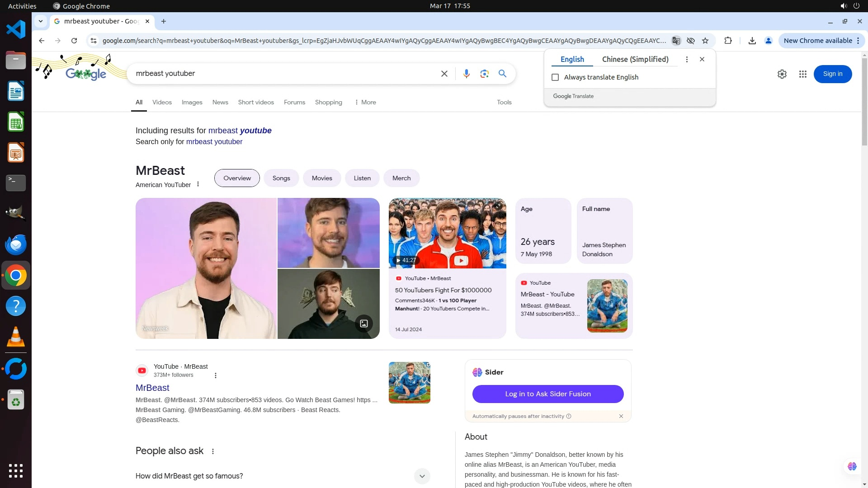The height and width of the screenshot is (488, 868).
Task: Select the Songs chip filter
Action: [x=281, y=178]
